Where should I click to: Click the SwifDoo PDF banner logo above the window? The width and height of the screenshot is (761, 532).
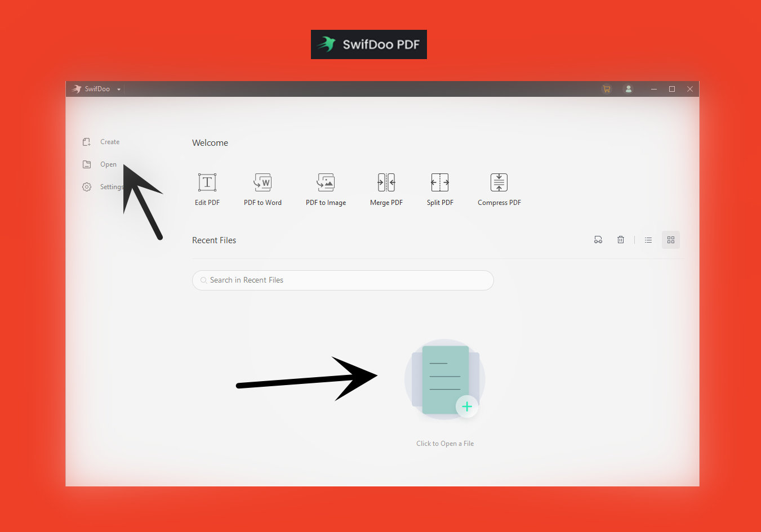(369, 44)
